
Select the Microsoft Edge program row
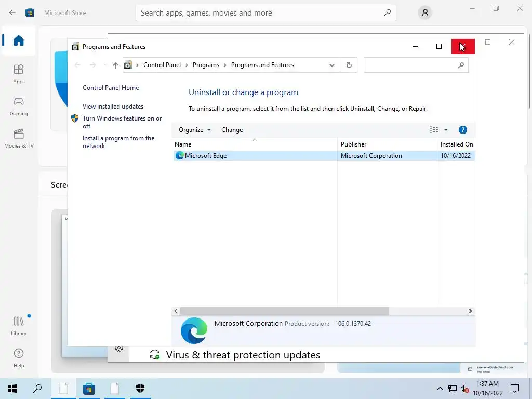pyautogui.click(x=324, y=156)
